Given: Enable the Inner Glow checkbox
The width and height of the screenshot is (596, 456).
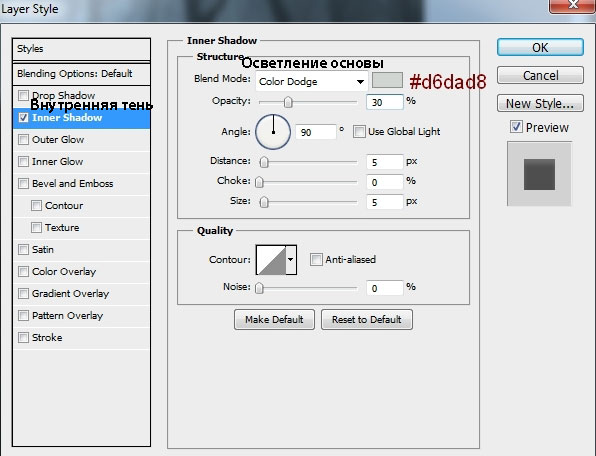Looking at the screenshot, I should coord(24,162).
